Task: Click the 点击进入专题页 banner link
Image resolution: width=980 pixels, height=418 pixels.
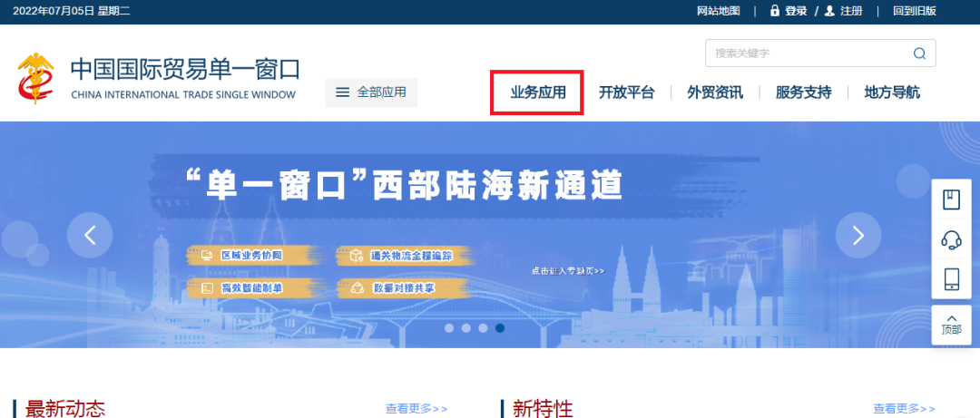Action: (x=567, y=271)
